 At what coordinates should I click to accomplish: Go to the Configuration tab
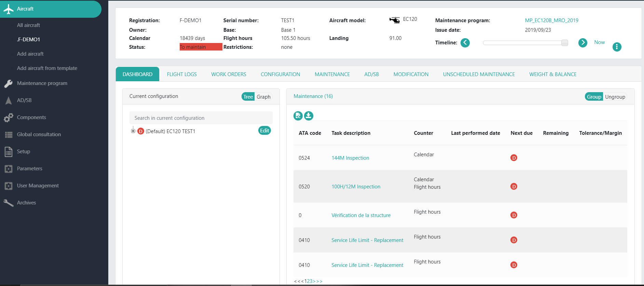280,74
